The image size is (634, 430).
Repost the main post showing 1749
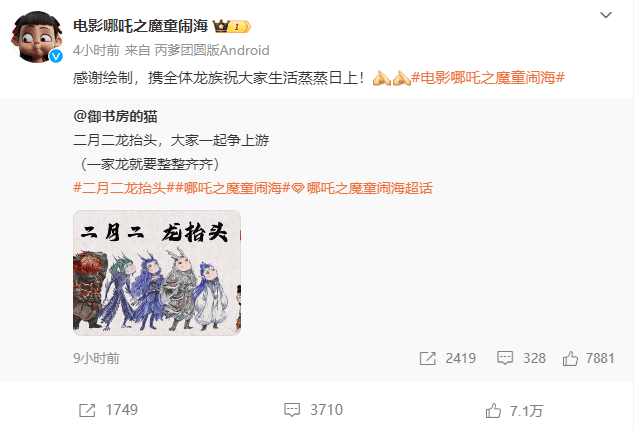pyautogui.click(x=108, y=410)
